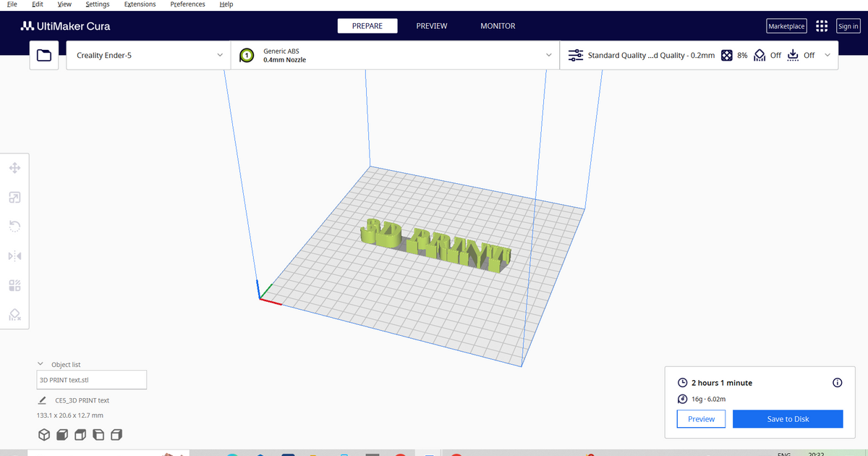Screen dimensions: 868x456
Task: Open the Marketplace
Action: 786,26
